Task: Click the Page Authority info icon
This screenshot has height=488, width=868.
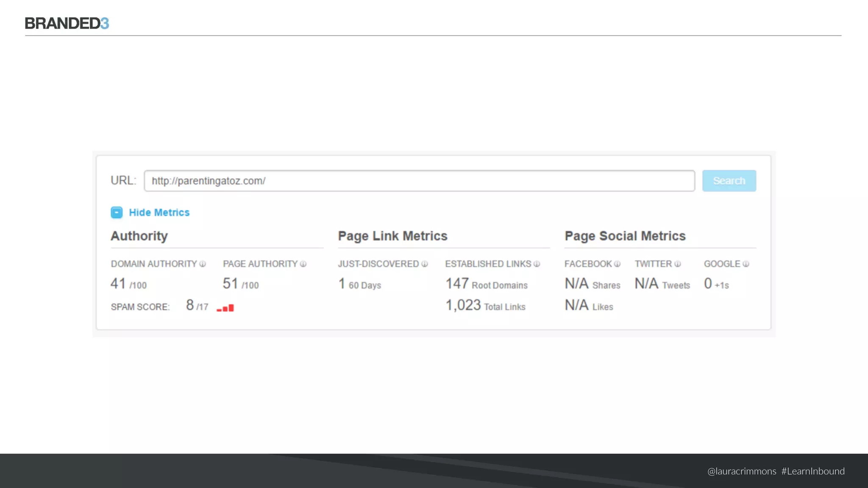Action: (303, 264)
